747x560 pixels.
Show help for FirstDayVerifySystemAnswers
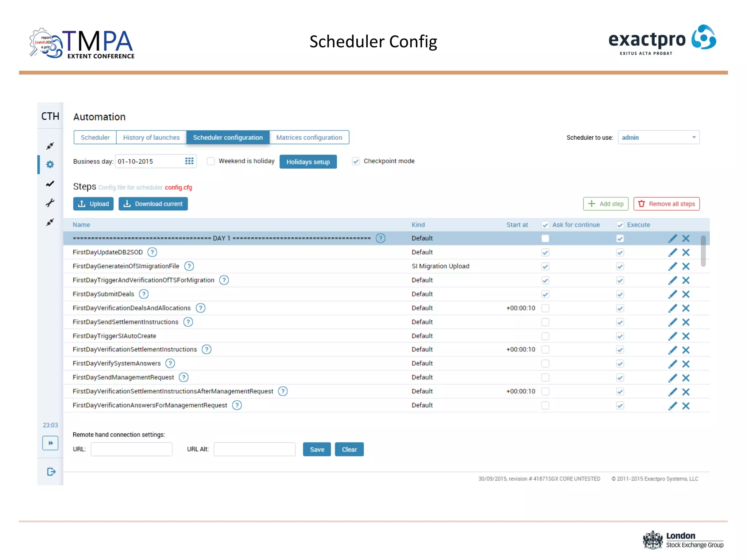tap(170, 363)
